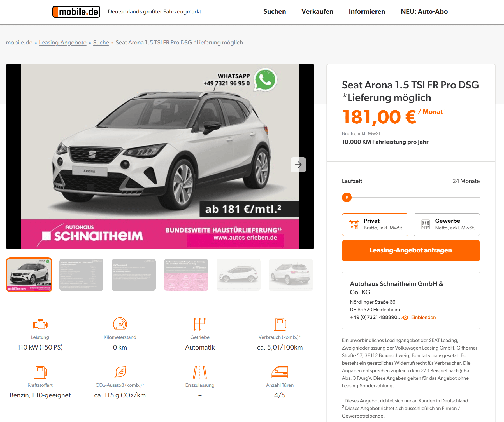Show next gallery image with arrow

298,165
